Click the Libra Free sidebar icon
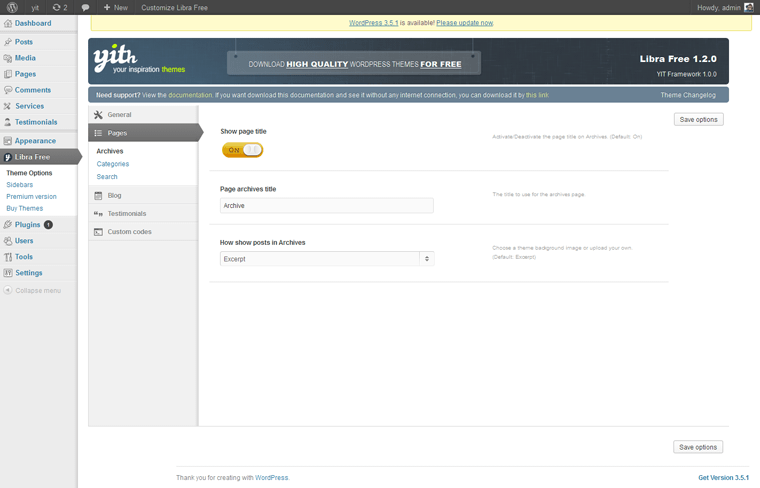 [x=8, y=157]
